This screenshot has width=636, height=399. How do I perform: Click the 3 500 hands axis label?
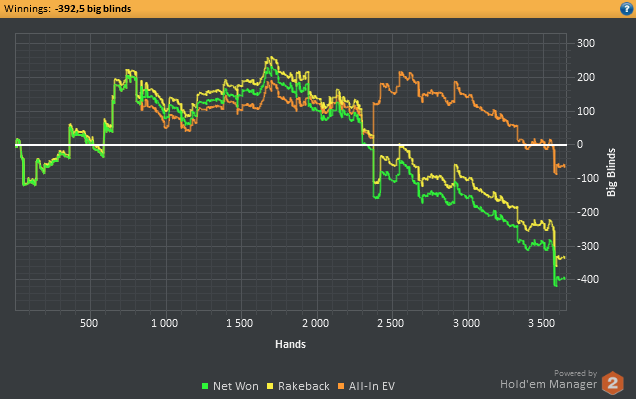[541, 323]
